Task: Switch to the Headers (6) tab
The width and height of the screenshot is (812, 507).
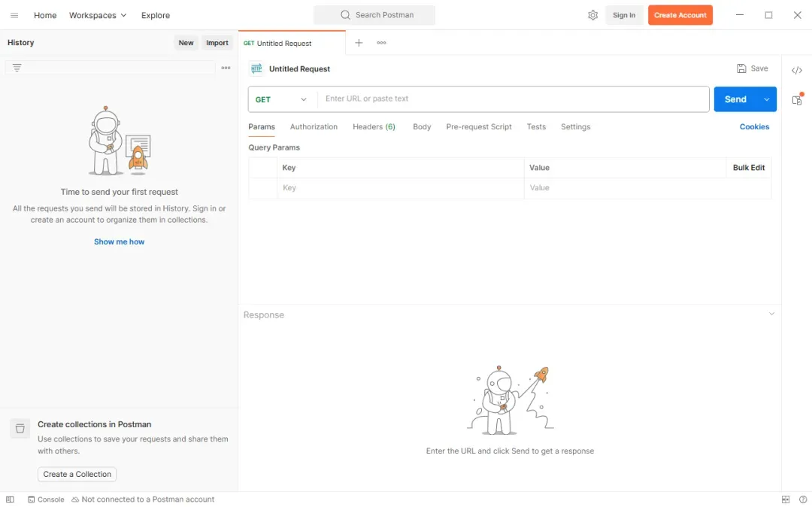Action: point(374,127)
